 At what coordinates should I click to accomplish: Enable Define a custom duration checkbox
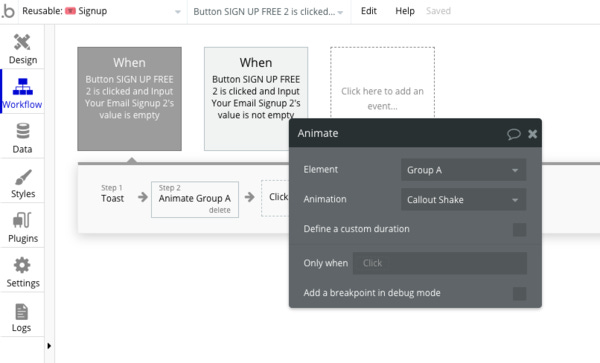pyautogui.click(x=519, y=230)
